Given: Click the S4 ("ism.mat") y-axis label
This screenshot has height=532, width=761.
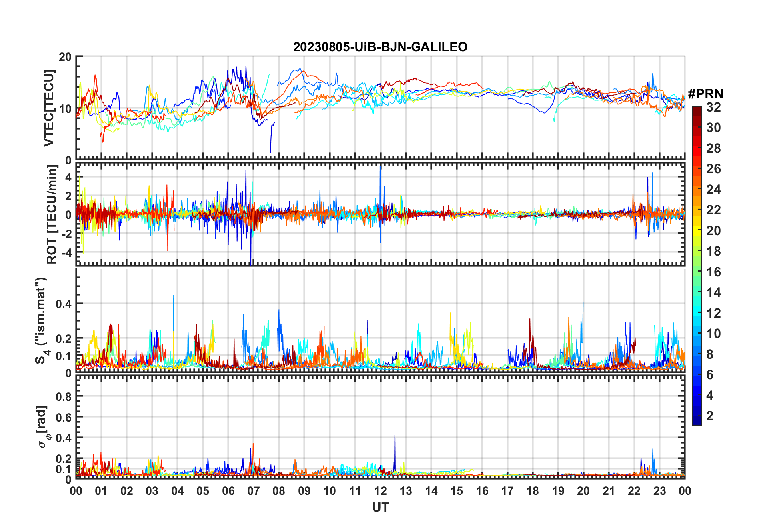Looking at the screenshot, I should pos(41,320).
